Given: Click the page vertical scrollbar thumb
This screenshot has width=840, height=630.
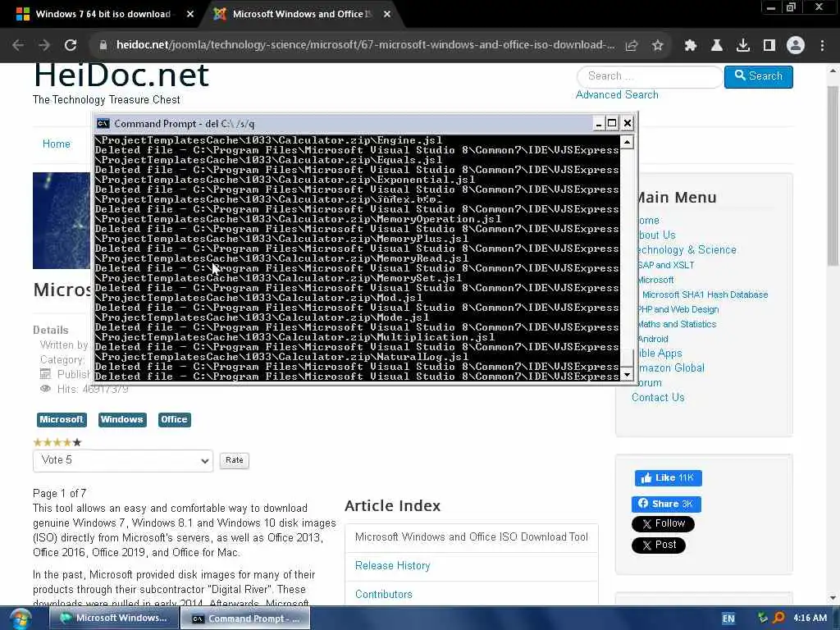Looking at the screenshot, I should [x=833, y=176].
